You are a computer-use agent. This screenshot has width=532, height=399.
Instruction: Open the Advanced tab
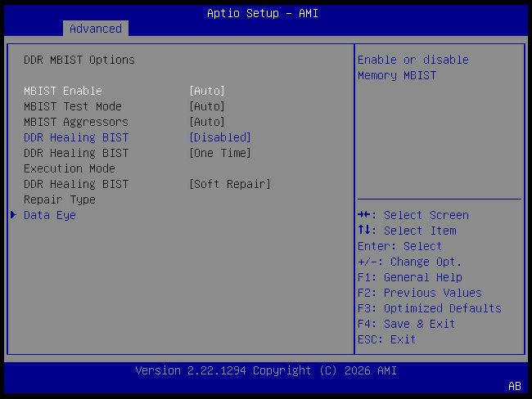click(x=95, y=29)
